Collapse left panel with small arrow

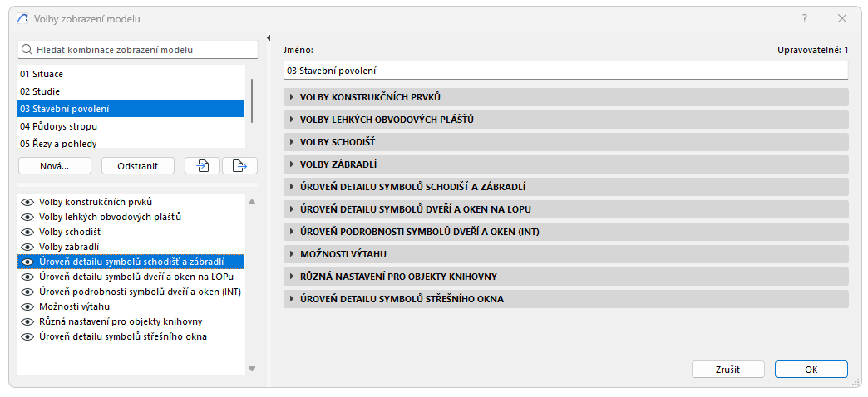tap(269, 38)
